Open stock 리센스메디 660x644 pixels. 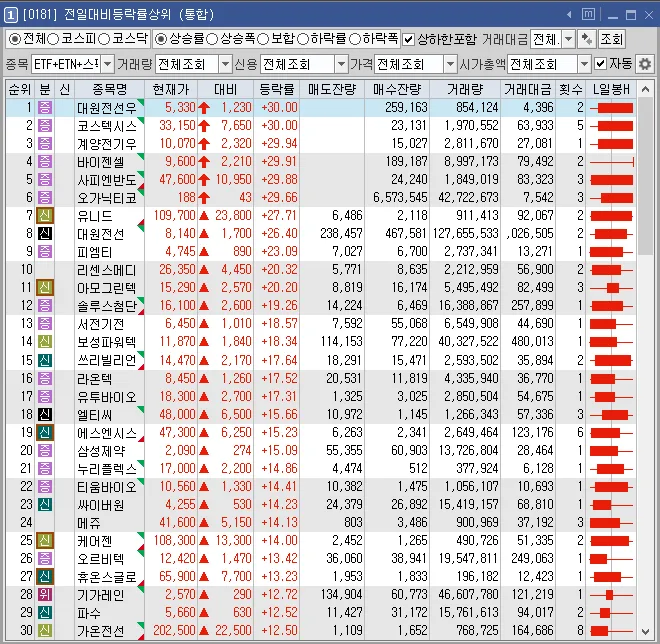[x=107, y=270]
